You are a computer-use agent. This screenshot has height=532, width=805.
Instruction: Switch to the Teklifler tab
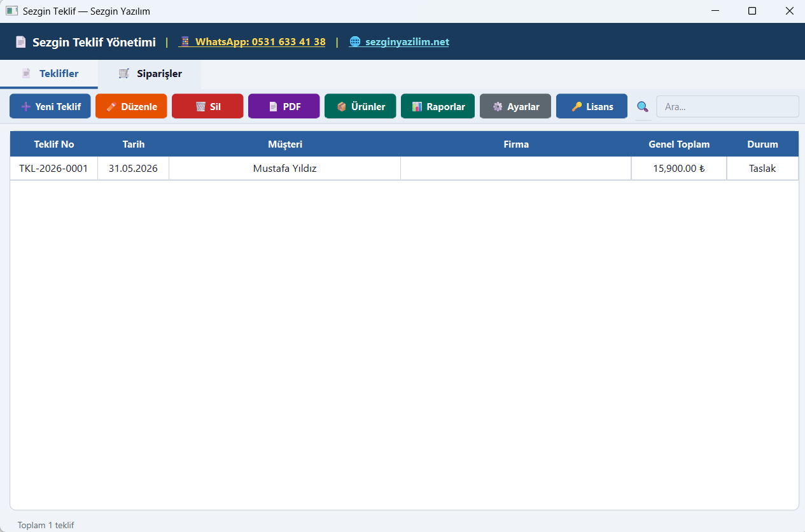49,74
